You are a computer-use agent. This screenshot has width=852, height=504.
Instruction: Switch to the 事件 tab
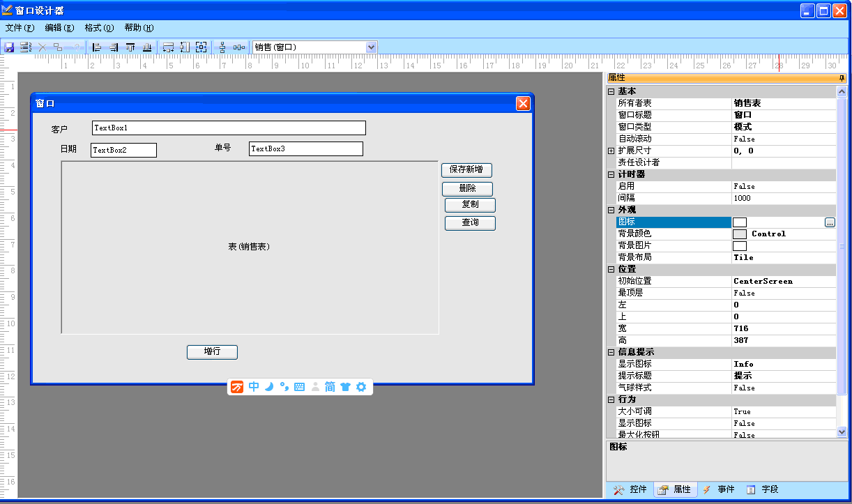[719, 489]
